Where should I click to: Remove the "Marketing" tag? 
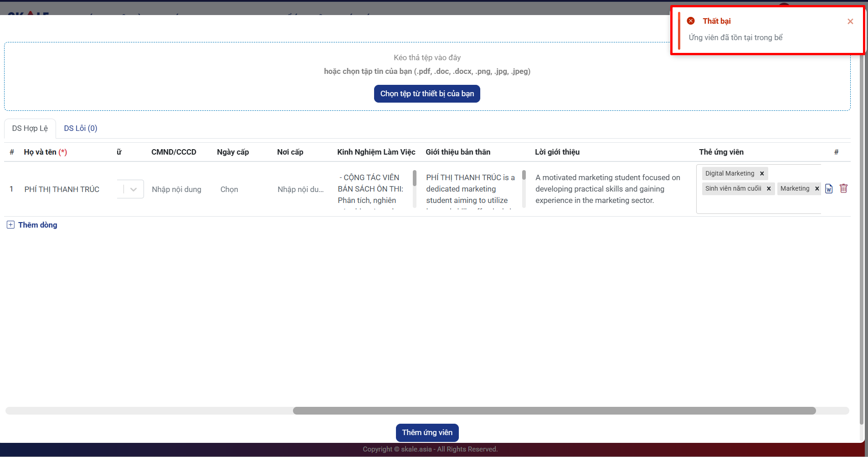817,189
